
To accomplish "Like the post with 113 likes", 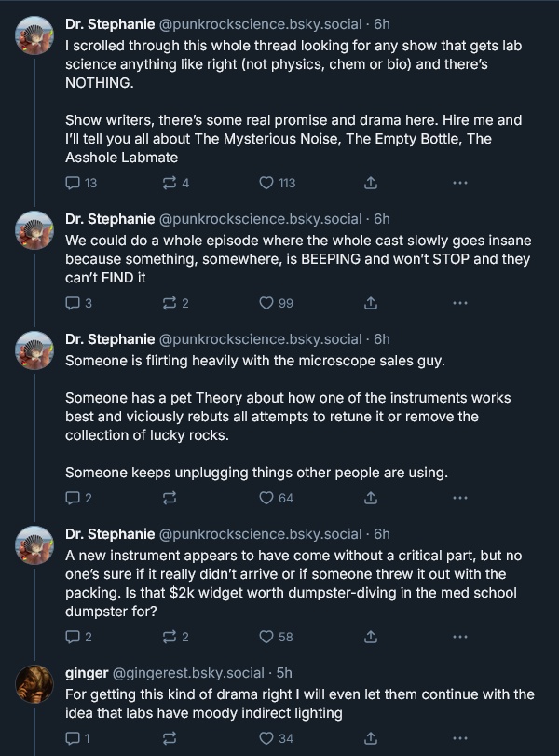I will click(267, 183).
